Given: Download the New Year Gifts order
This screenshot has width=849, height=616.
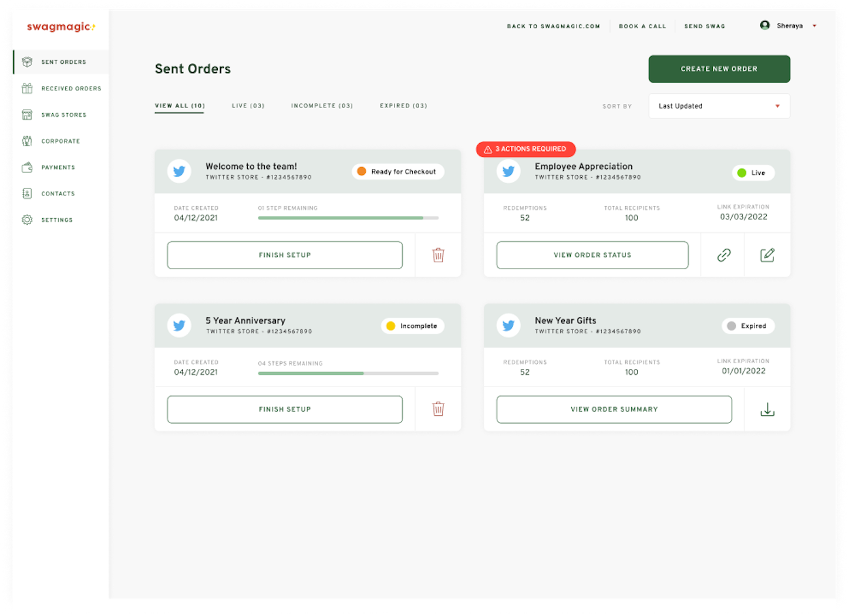Looking at the screenshot, I should coord(767,409).
